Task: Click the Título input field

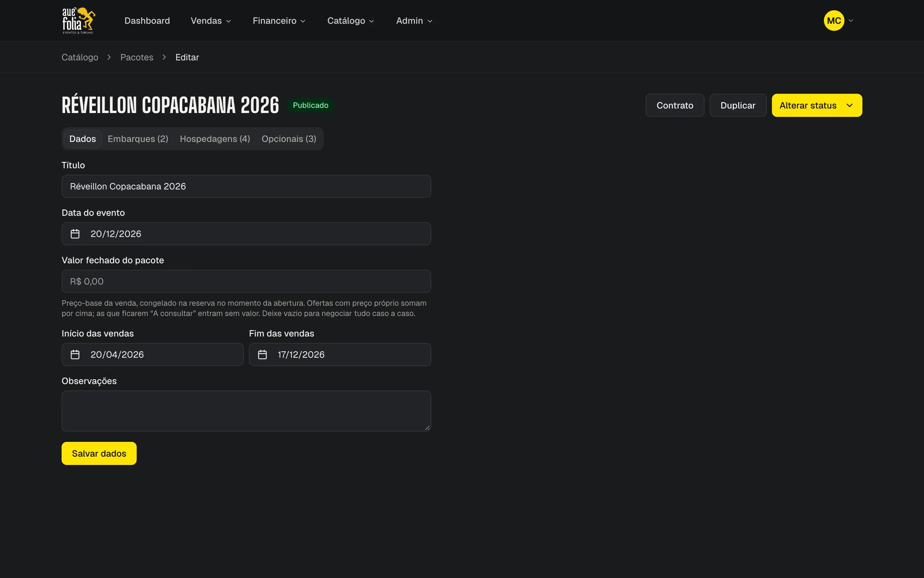Action: pos(246,186)
